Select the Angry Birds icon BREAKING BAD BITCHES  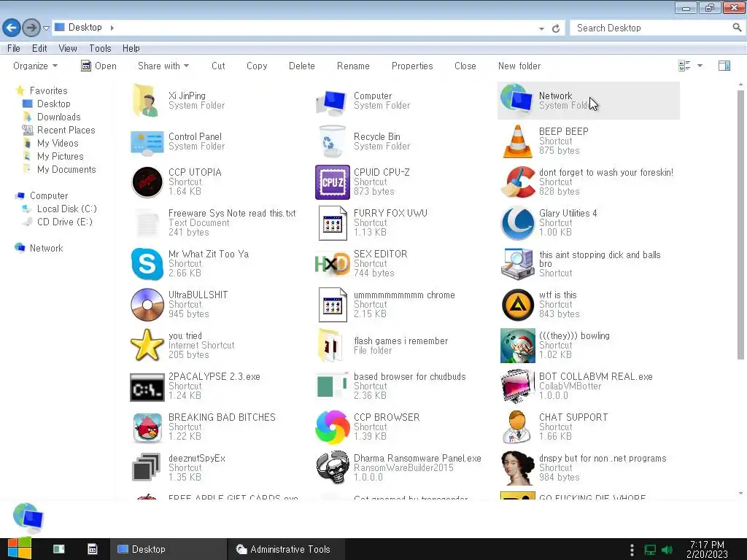tap(147, 427)
